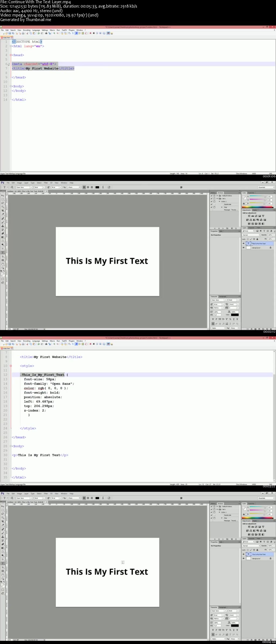Open the Layer menu in the 00:04:44 Photoshop frame
This screenshot has width=276, height=644.
point(26,493)
